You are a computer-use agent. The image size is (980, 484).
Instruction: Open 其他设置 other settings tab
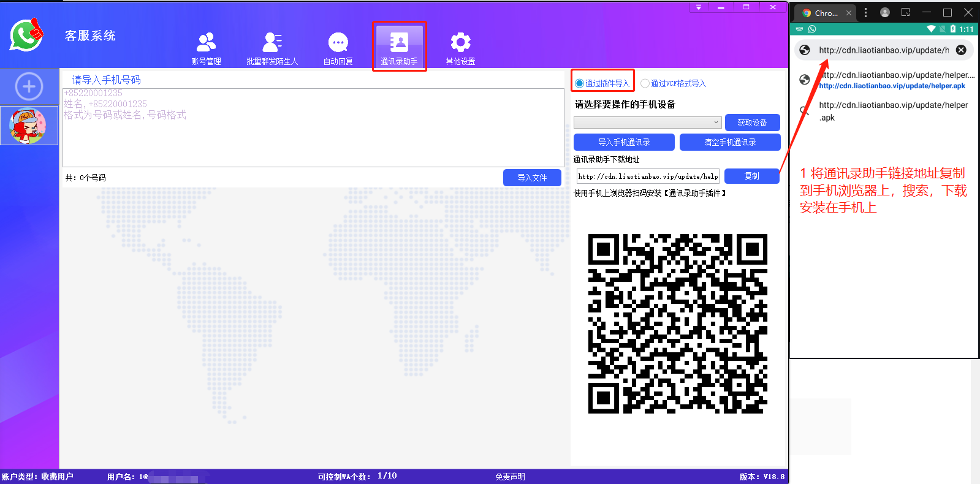pyautogui.click(x=460, y=48)
